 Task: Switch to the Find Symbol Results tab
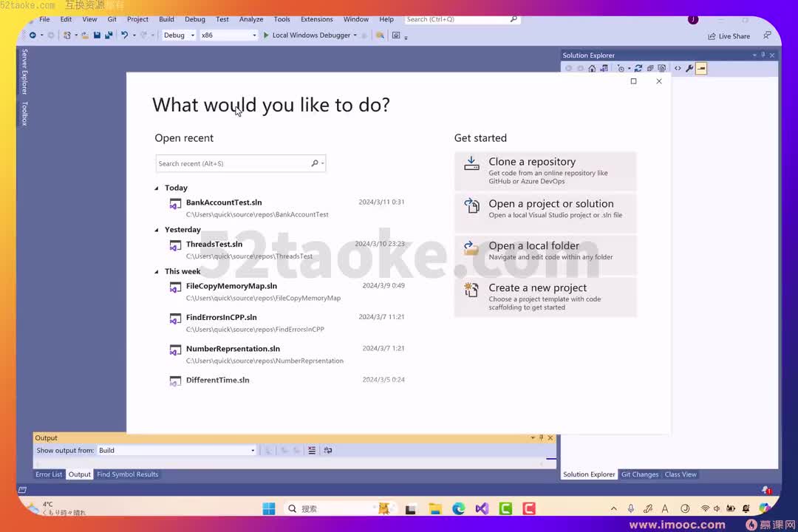click(127, 474)
